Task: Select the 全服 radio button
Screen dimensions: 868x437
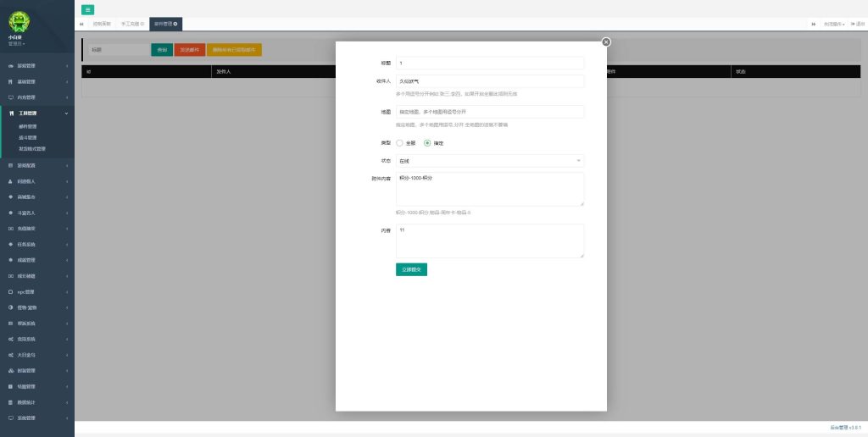Action: click(400, 143)
